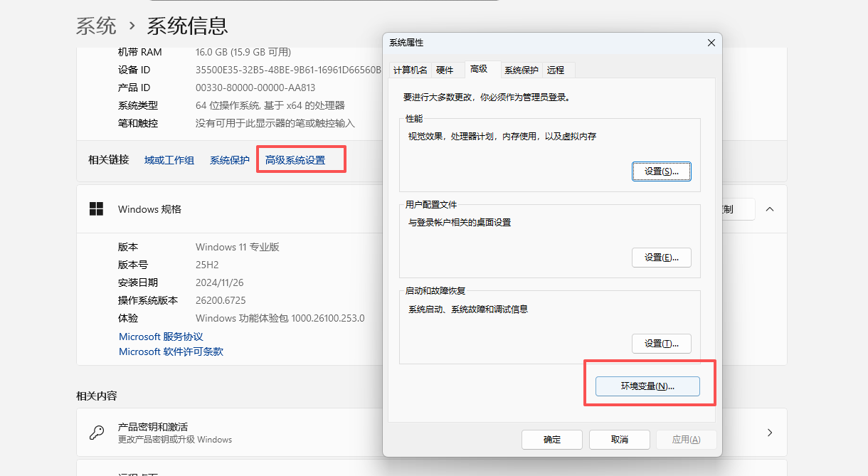Open the Microsoft 服务协议 link

(161, 337)
